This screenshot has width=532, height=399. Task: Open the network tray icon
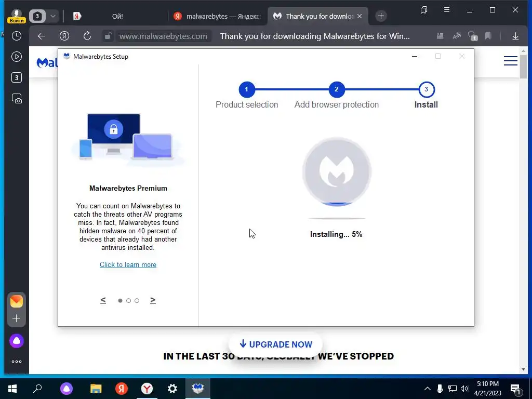click(x=453, y=389)
